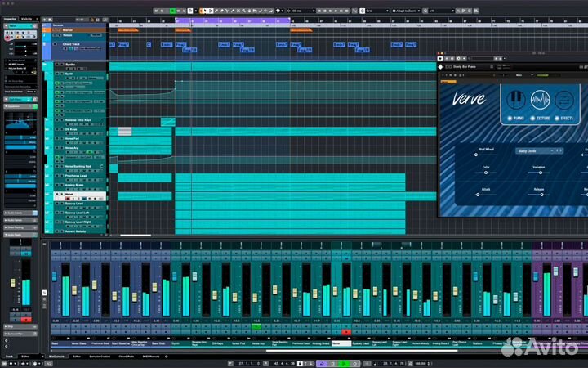The image size is (588, 368).
Task: Select the Draw pencil tool
Action: [216, 11]
